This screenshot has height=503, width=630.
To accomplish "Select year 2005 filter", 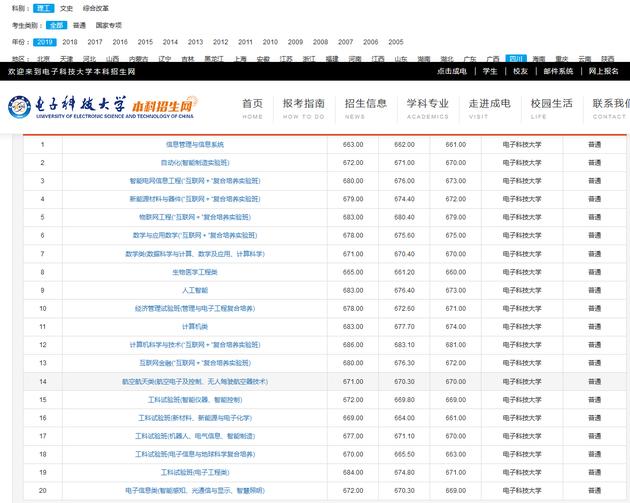I will [x=396, y=42].
